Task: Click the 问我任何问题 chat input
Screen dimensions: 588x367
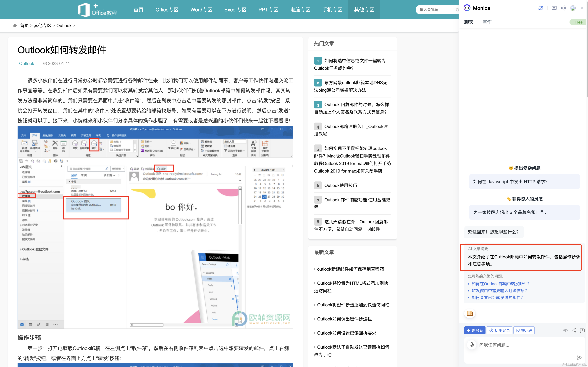Action: [x=522, y=345]
